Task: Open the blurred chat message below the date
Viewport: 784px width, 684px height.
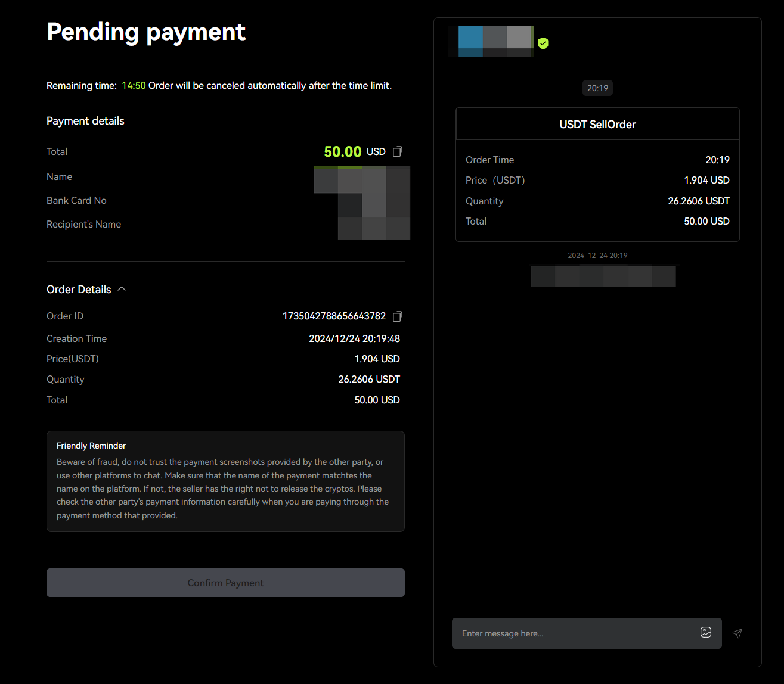Action: pyautogui.click(x=603, y=276)
